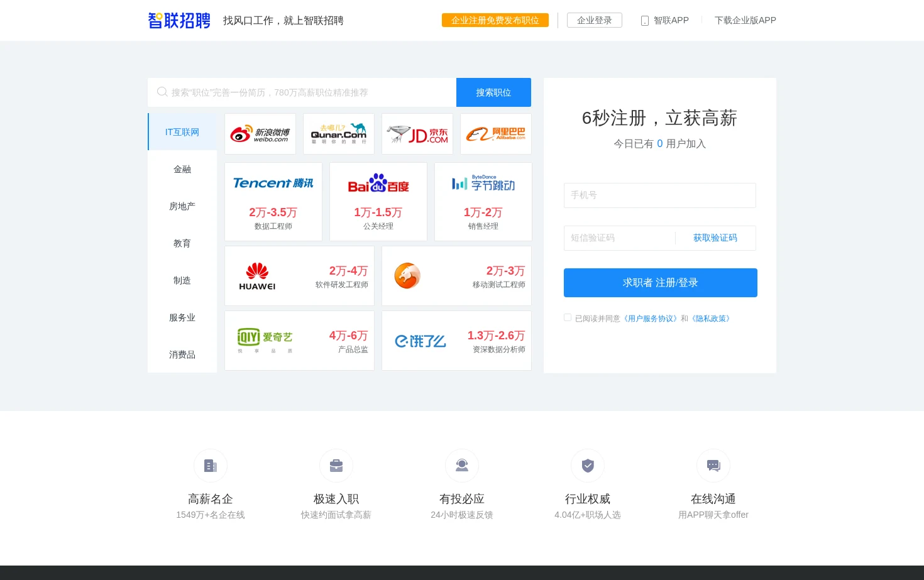Click the Tencent 腾讯 logo
924x580 pixels.
pyautogui.click(x=273, y=183)
